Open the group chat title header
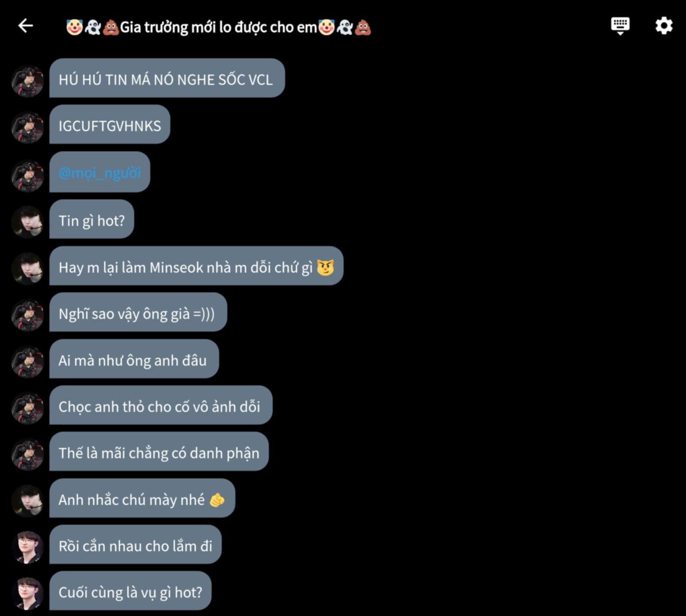 (219, 27)
